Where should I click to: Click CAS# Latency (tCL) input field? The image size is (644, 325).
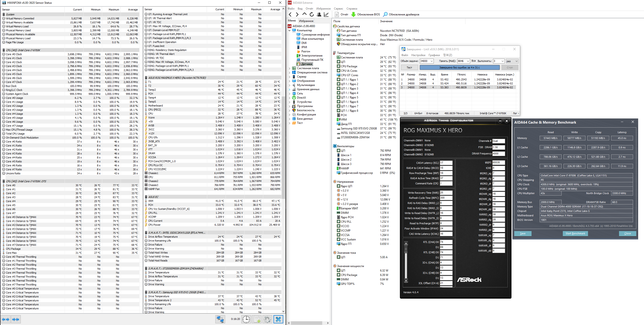click(446, 163)
